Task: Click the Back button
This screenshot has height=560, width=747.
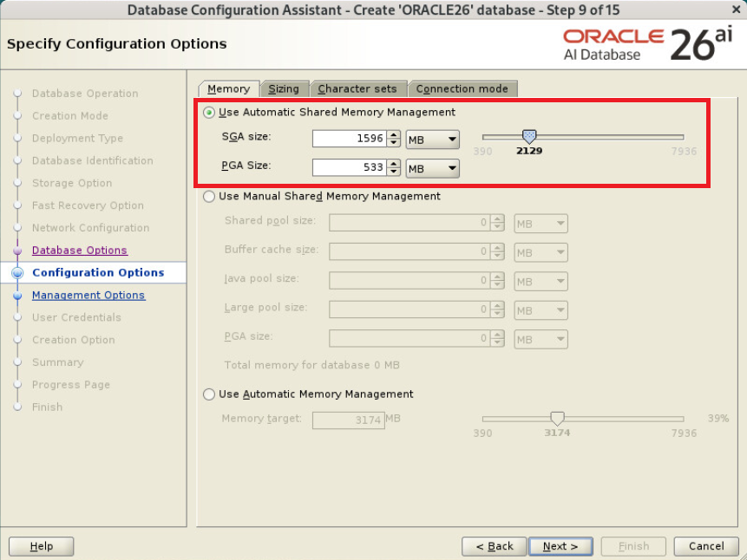Action: tap(494, 546)
